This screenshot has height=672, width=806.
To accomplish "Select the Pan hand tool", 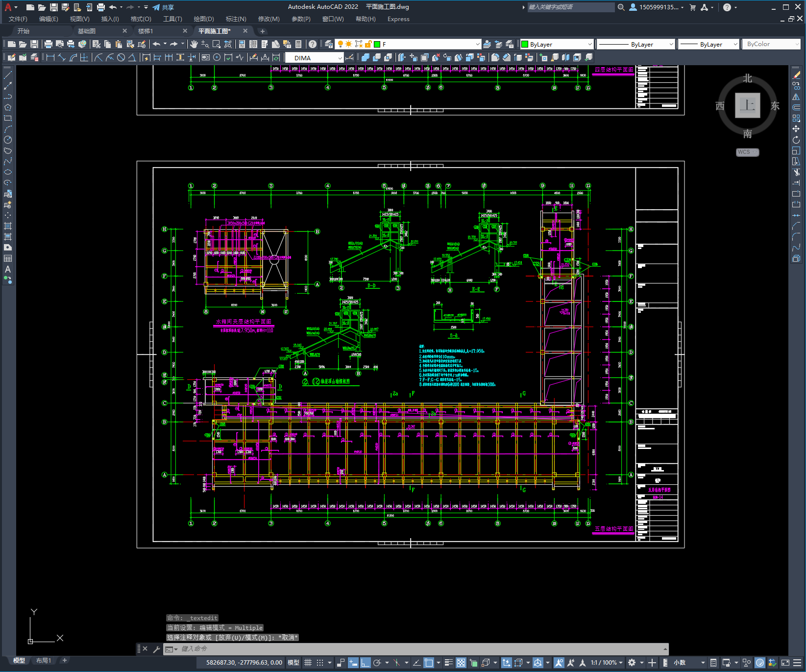I will (x=194, y=44).
